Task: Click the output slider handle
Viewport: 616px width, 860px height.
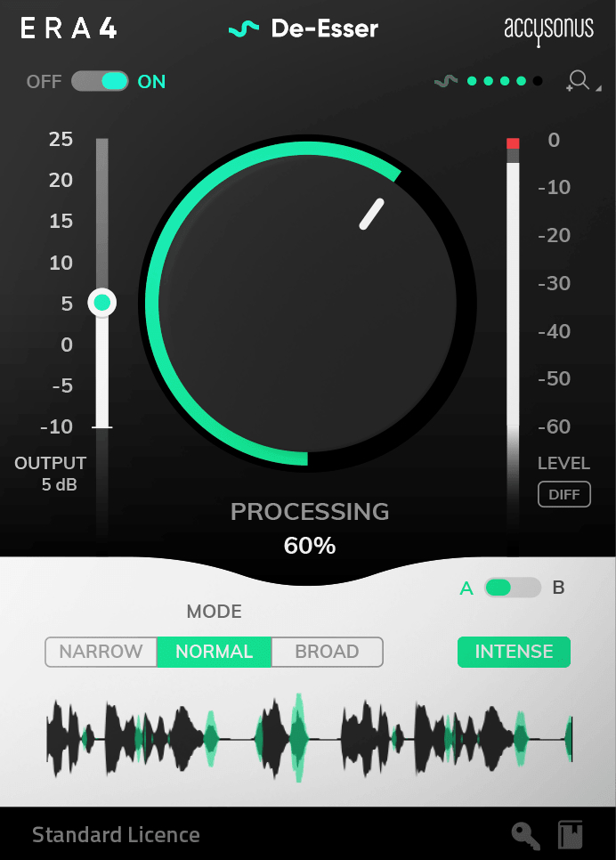Action: (x=102, y=303)
